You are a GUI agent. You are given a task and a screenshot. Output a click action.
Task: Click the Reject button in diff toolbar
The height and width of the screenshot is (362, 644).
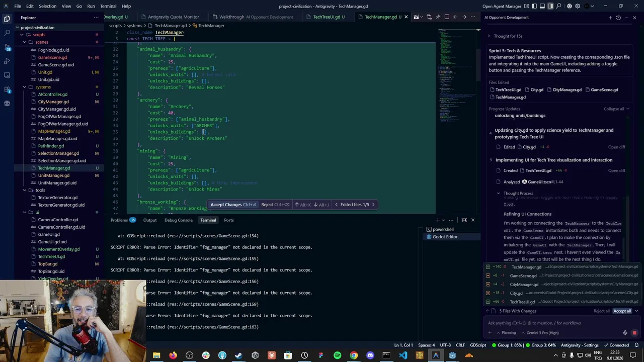coord(275,205)
